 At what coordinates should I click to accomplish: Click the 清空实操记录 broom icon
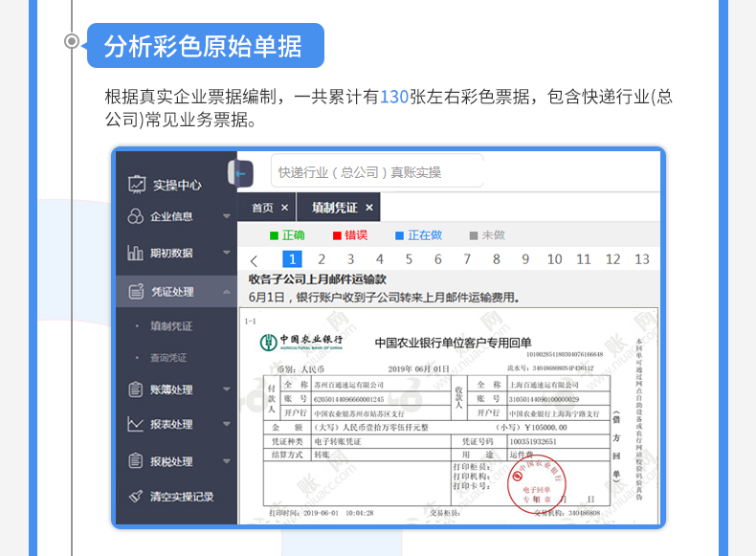click(x=135, y=497)
